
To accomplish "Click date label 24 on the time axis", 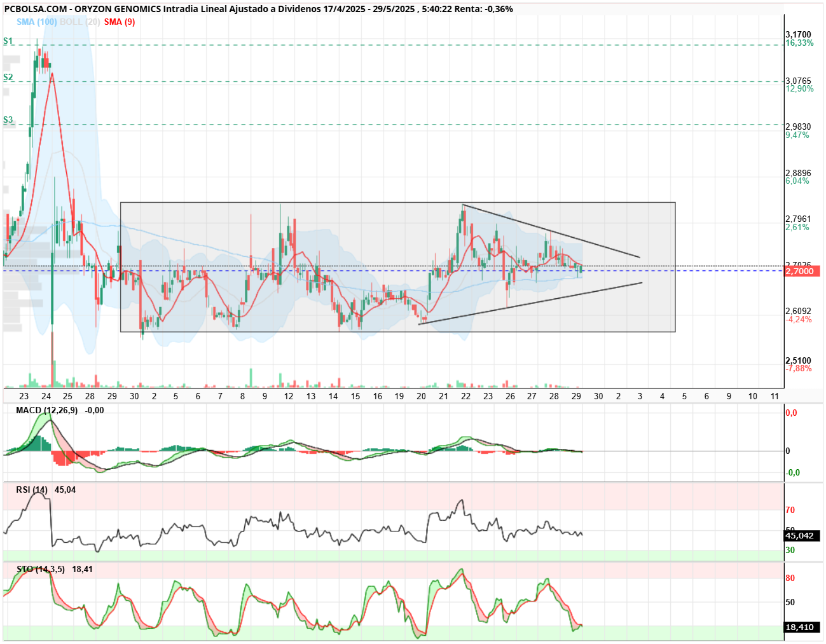I will click(x=46, y=396).
